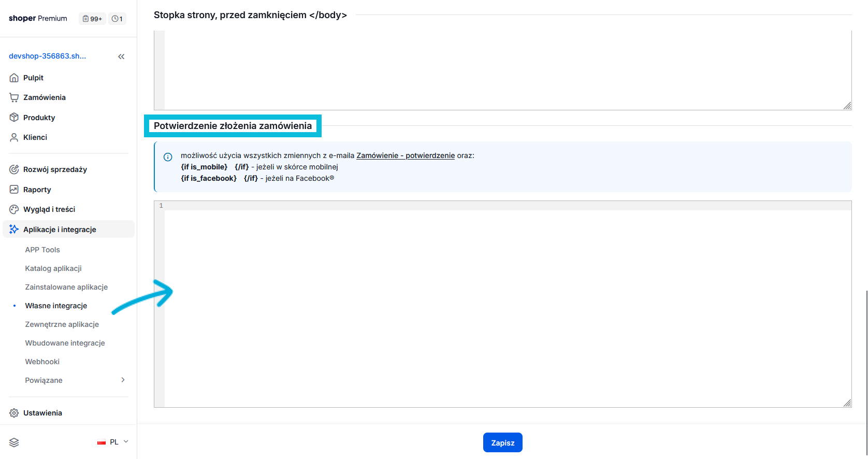Follow the Zamówienie - potwierdzenie link

tap(406, 155)
